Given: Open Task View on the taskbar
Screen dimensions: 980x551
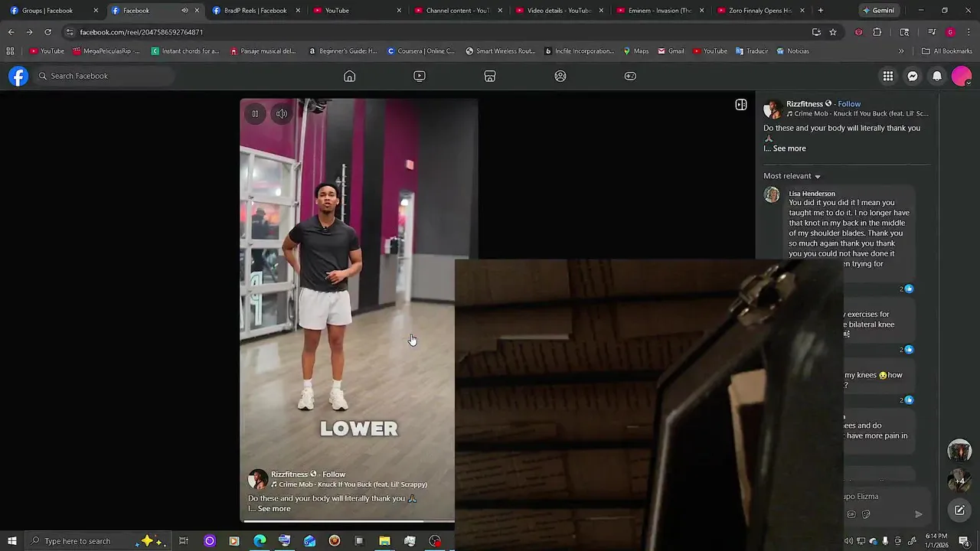Looking at the screenshot, I should [x=184, y=541].
